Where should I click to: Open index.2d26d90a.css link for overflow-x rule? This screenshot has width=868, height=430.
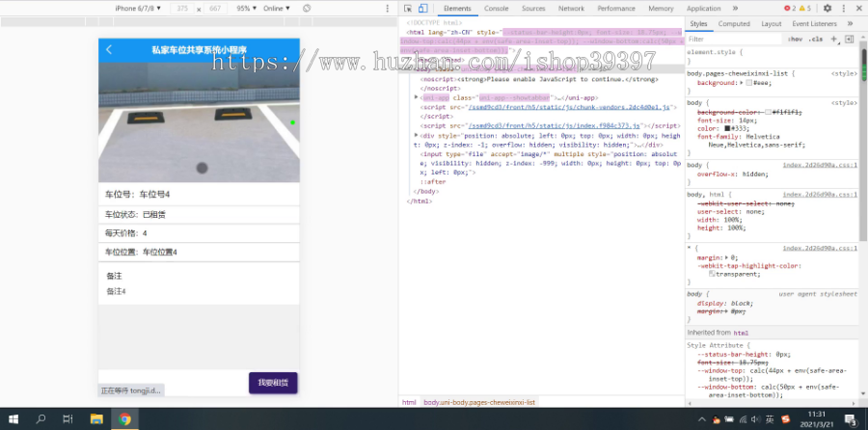[x=820, y=165]
